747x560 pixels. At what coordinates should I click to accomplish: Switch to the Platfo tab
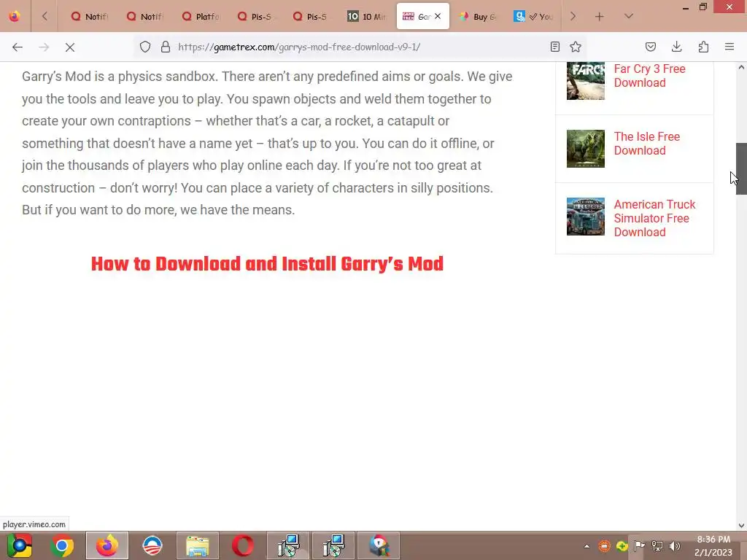coord(201,17)
